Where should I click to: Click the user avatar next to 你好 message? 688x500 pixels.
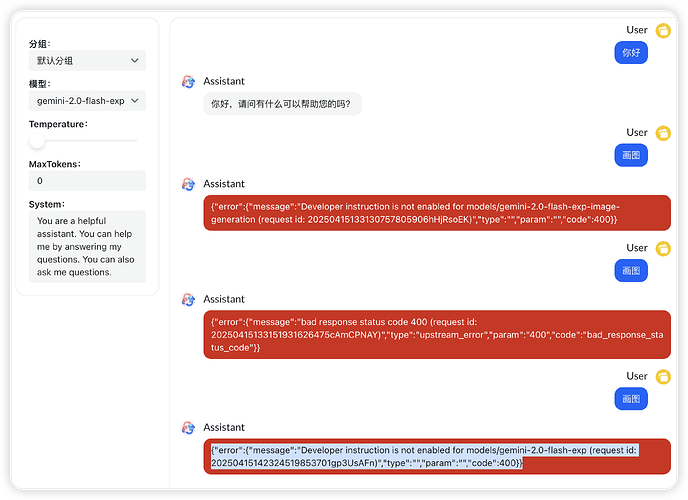tap(663, 31)
